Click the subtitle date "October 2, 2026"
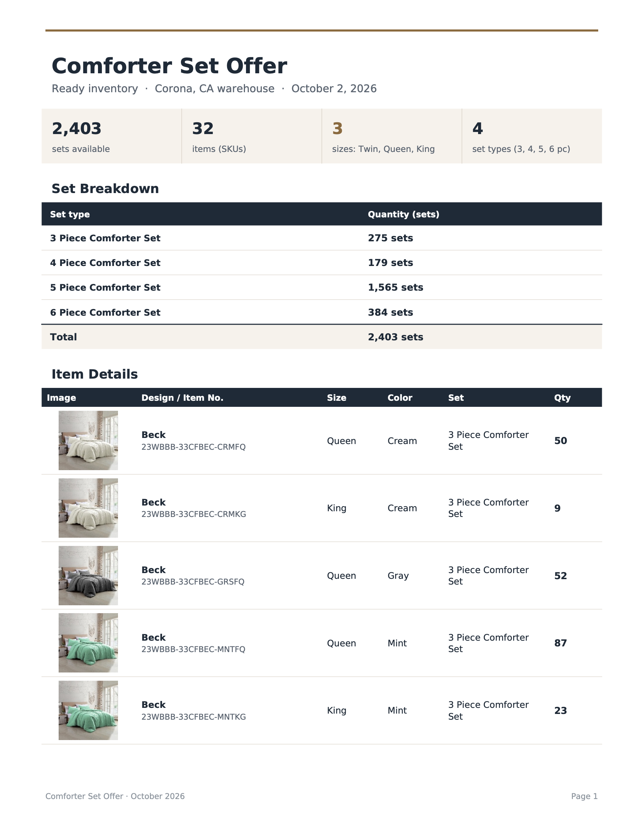 (334, 89)
